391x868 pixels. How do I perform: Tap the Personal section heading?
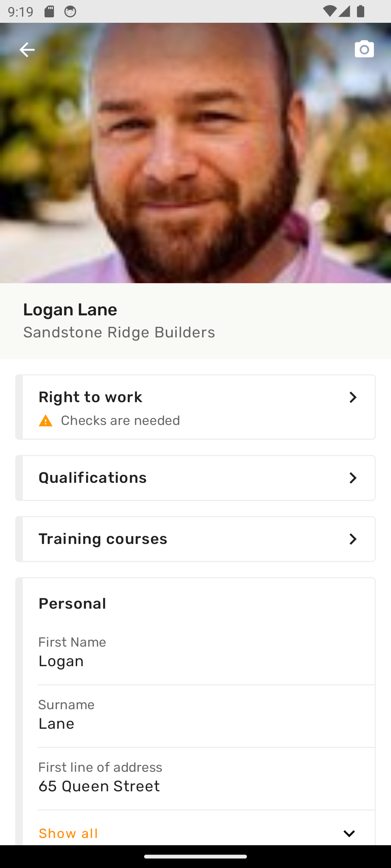(x=72, y=603)
